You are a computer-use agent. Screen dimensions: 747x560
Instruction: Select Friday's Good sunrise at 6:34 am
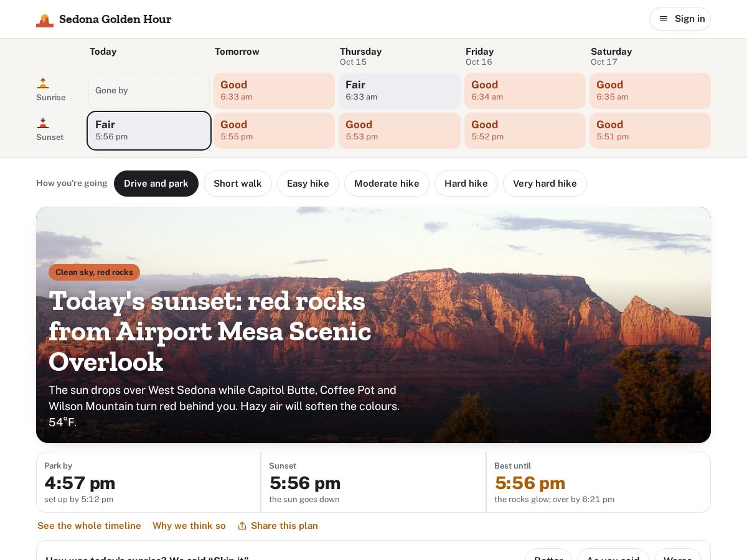pos(525,91)
